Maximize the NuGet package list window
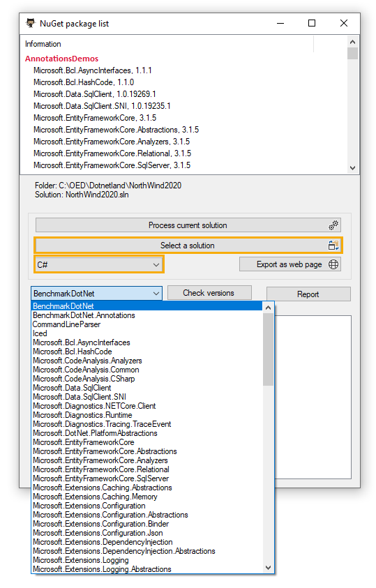The image size is (376, 588). 312,23
